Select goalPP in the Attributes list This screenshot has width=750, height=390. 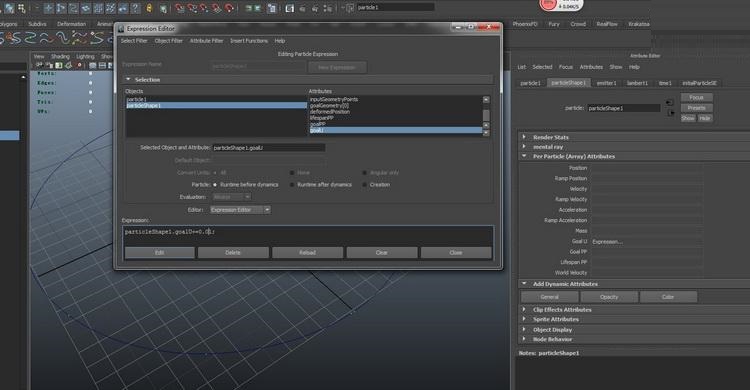tap(396, 124)
